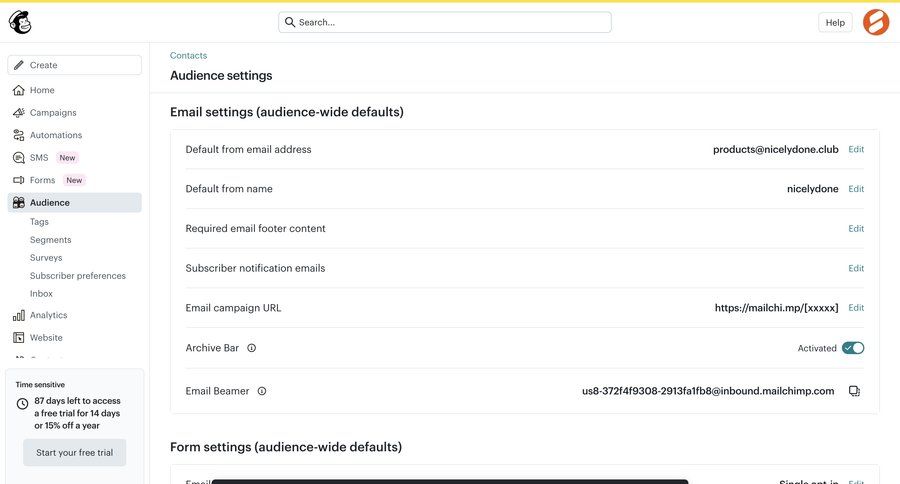Select the products@nicelydone.club address text
900x484 pixels.
(775, 149)
